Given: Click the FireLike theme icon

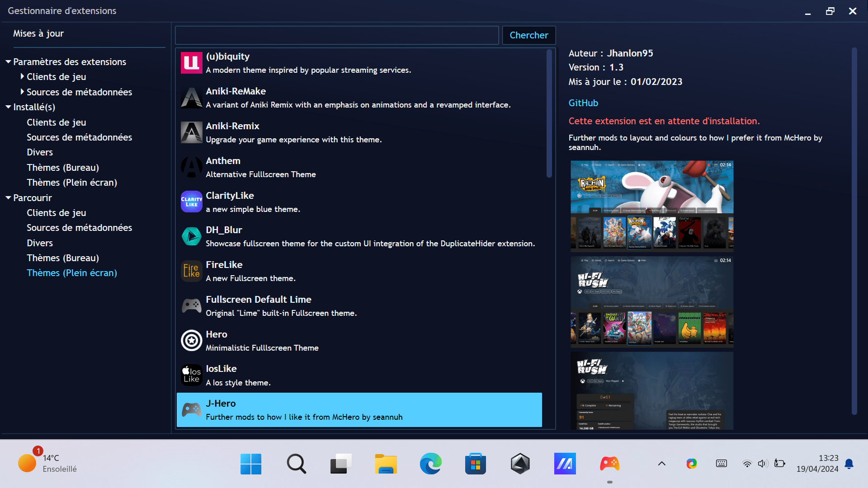Looking at the screenshot, I should click(191, 271).
